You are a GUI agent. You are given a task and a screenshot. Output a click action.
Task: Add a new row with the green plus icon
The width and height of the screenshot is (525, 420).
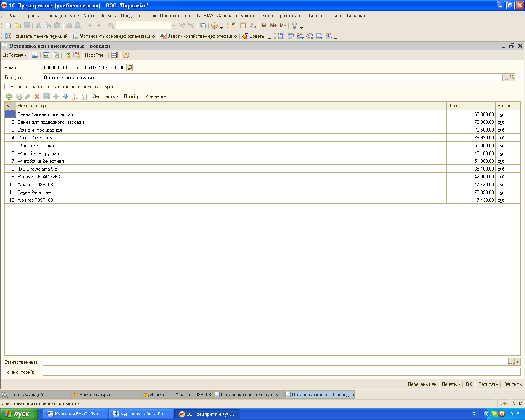point(9,96)
